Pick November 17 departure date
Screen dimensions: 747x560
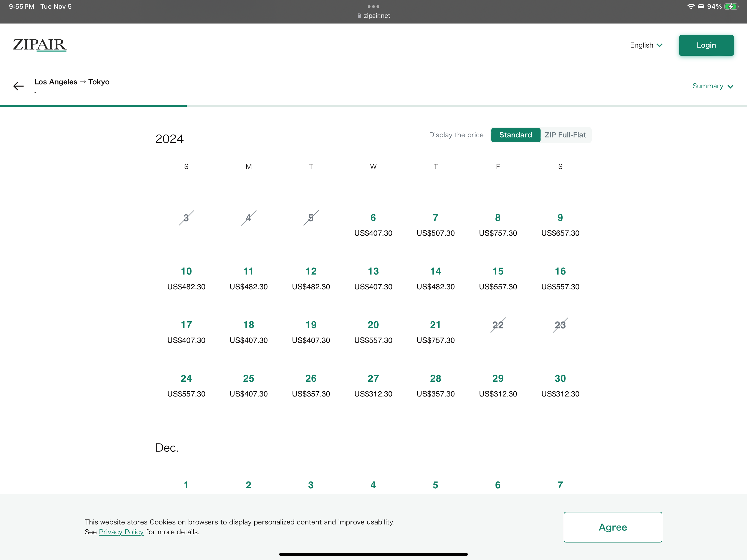tap(186, 332)
